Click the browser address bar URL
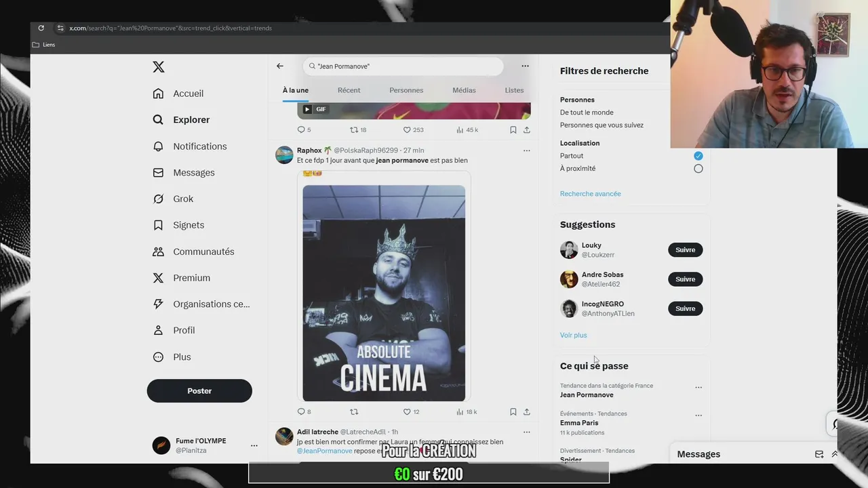The width and height of the screenshot is (868, 488). [x=170, y=28]
